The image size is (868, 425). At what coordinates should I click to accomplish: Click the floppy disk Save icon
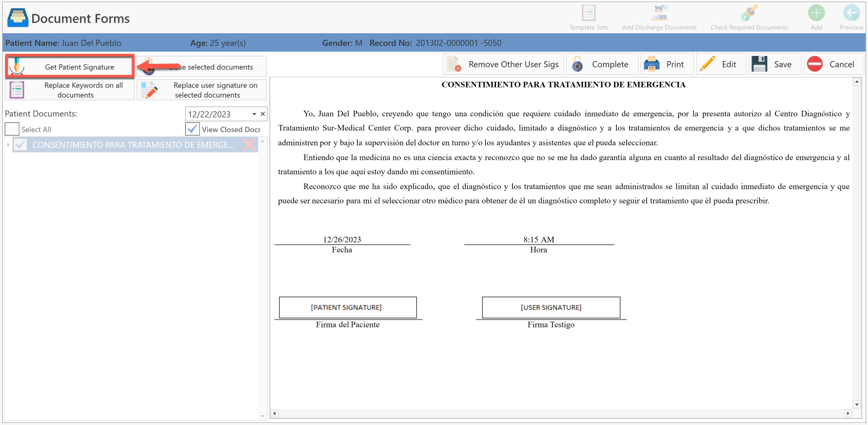[759, 64]
